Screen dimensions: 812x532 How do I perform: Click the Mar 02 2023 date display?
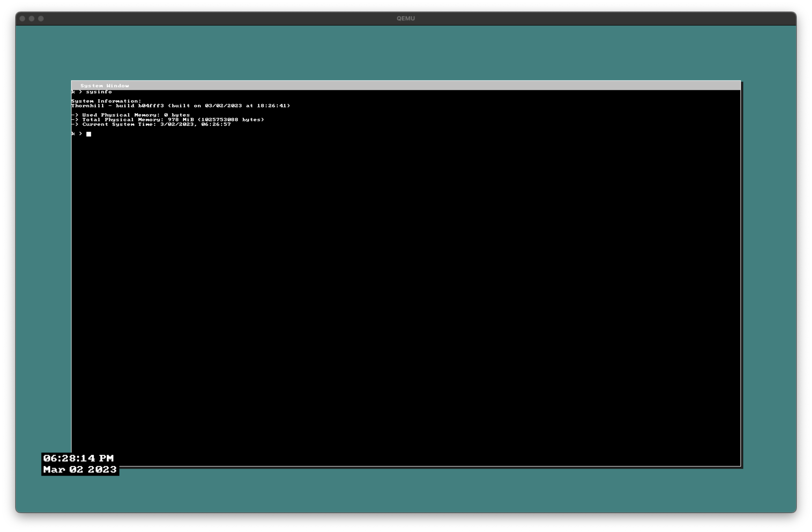pos(80,470)
